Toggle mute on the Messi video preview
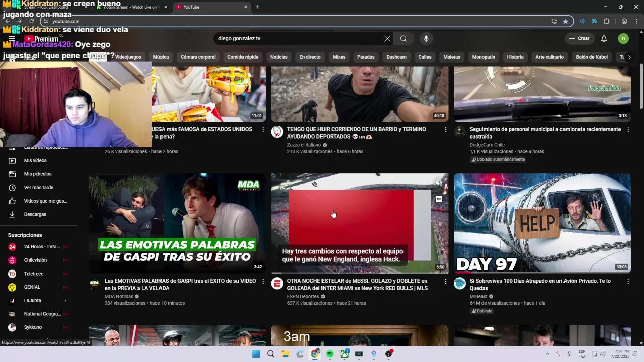644x362 pixels. point(439,184)
